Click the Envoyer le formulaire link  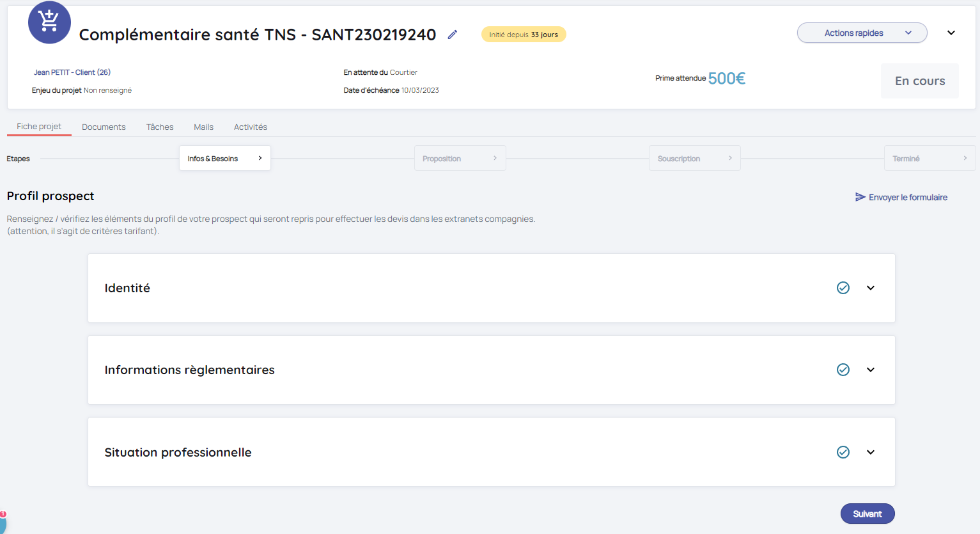(x=908, y=198)
